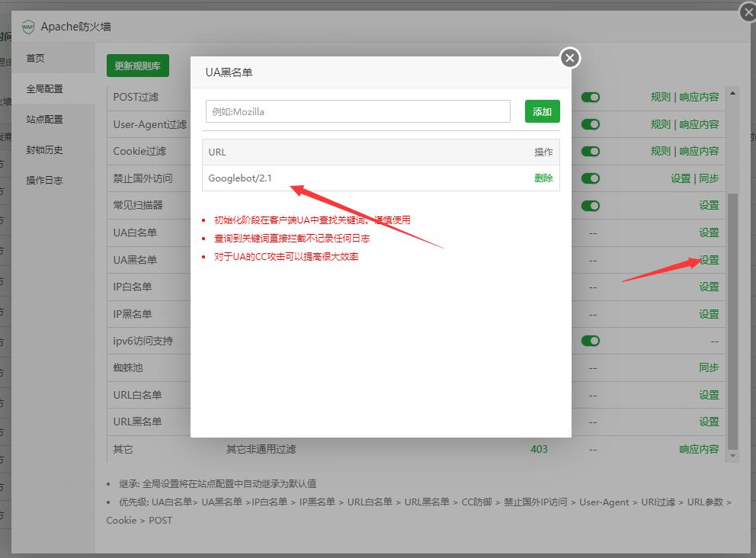Open 规则 for Cookie过滤

point(661,152)
